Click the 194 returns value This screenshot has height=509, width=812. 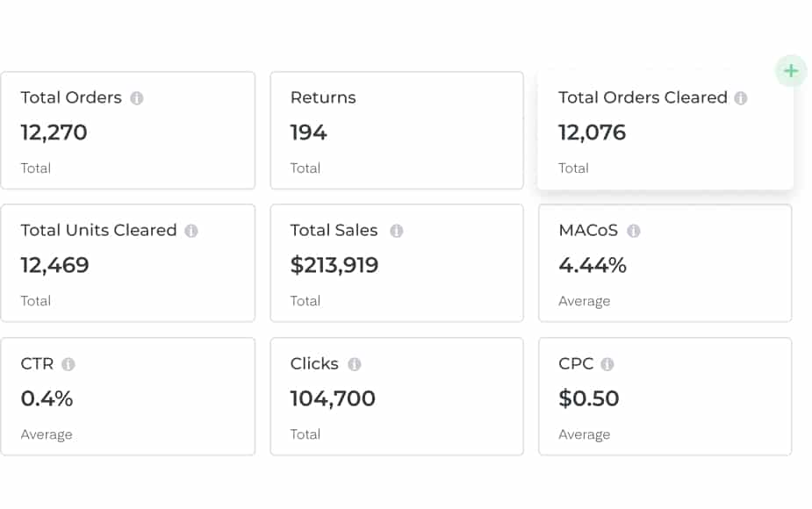309,133
